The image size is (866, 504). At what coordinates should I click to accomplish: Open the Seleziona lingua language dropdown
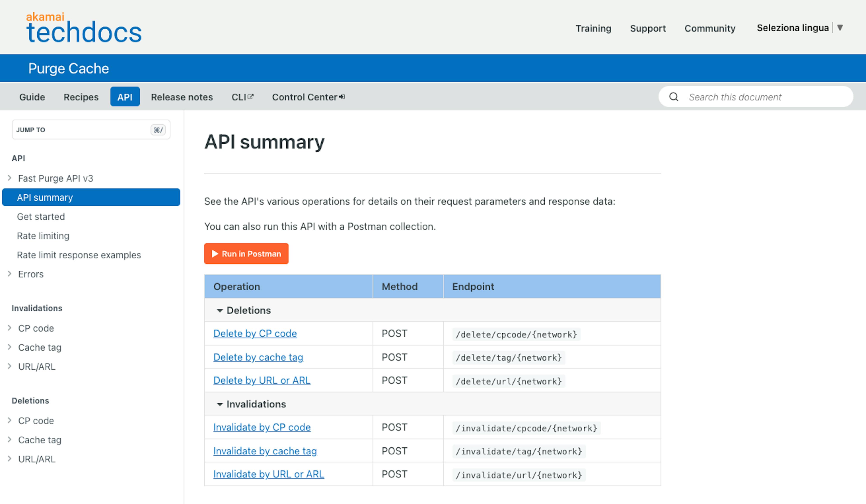click(800, 28)
